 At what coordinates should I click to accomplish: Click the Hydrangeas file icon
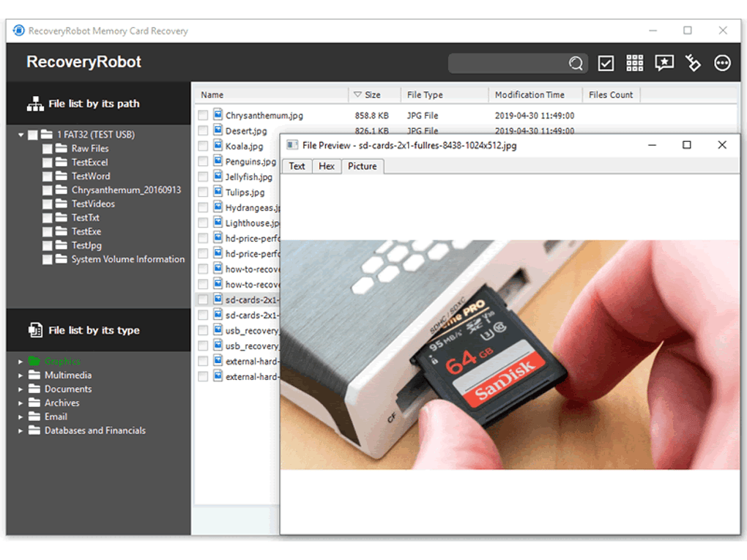point(218,206)
